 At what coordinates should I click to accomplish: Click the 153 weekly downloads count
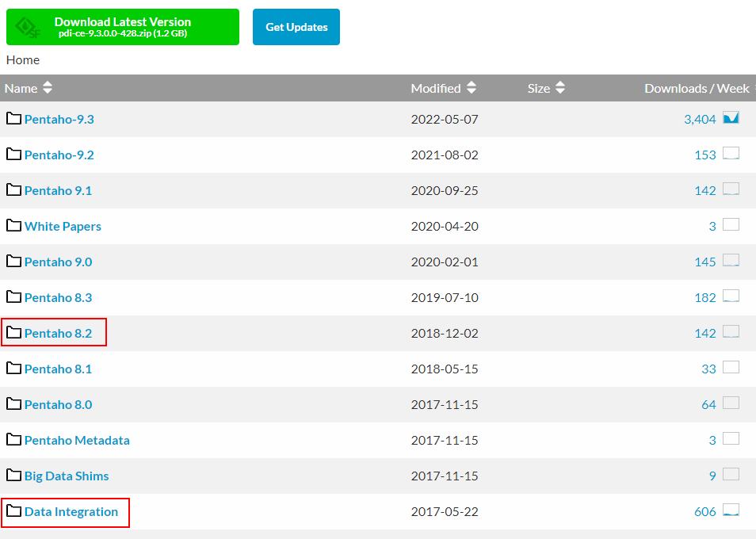(705, 155)
